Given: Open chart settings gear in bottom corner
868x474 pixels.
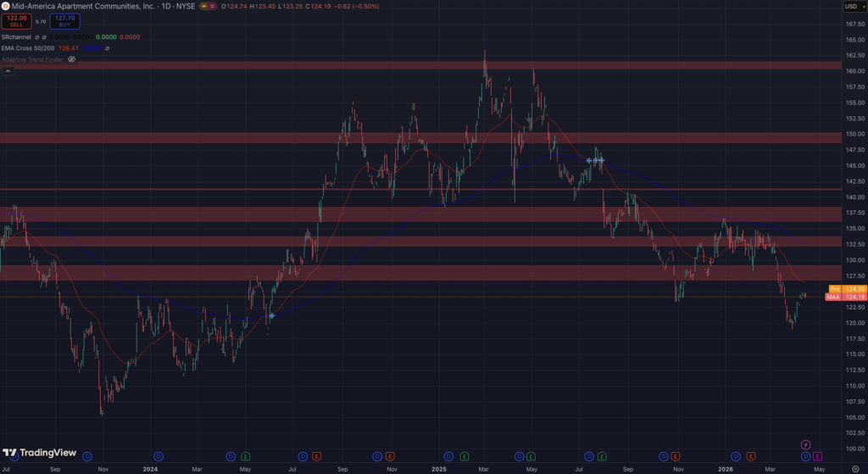Looking at the screenshot, I should 855,469.
